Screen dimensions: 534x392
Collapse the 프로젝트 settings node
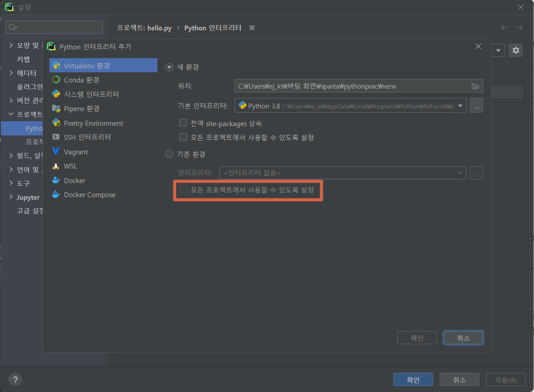point(11,114)
